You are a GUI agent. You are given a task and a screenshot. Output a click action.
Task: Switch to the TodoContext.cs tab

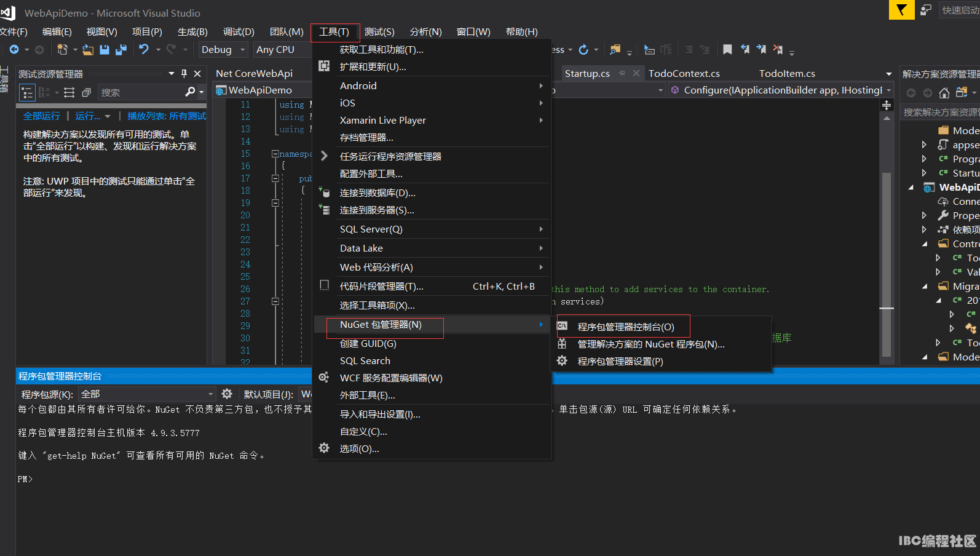coord(684,73)
